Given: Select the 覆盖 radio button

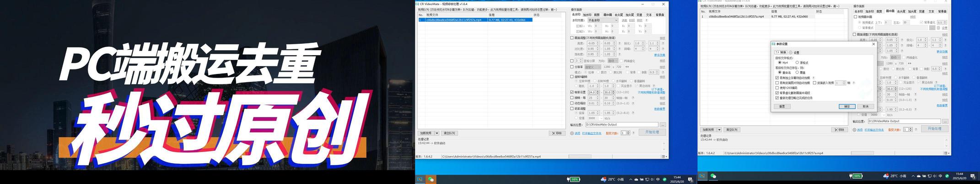Looking at the screenshot, I should click(x=797, y=73).
